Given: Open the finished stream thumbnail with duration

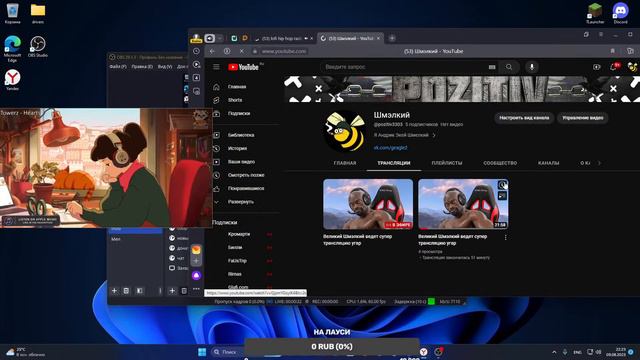Looking at the screenshot, I should pyautogui.click(x=463, y=204).
